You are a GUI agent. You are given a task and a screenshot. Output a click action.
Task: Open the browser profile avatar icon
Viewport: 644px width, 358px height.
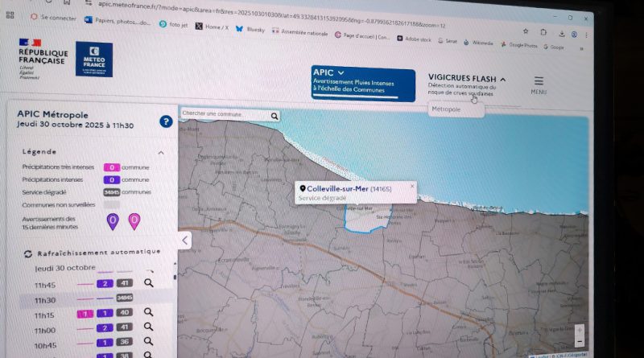coord(574,35)
